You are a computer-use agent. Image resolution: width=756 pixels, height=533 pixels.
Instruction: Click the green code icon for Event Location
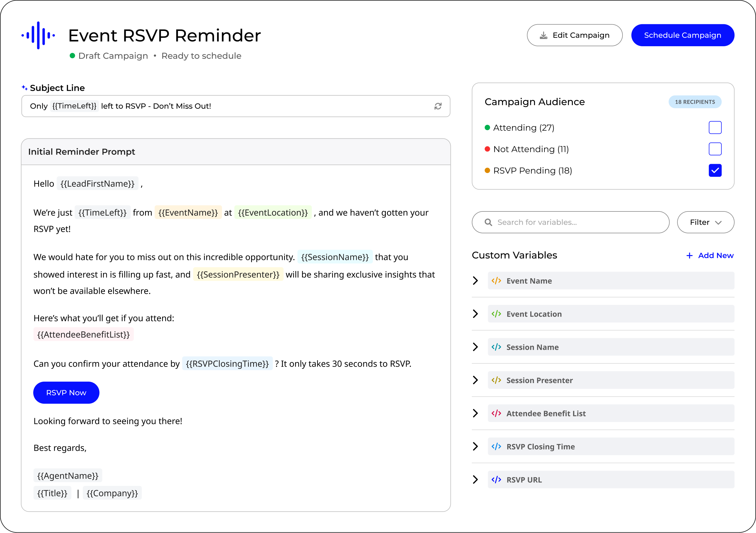pyautogui.click(x=496, y=314)
